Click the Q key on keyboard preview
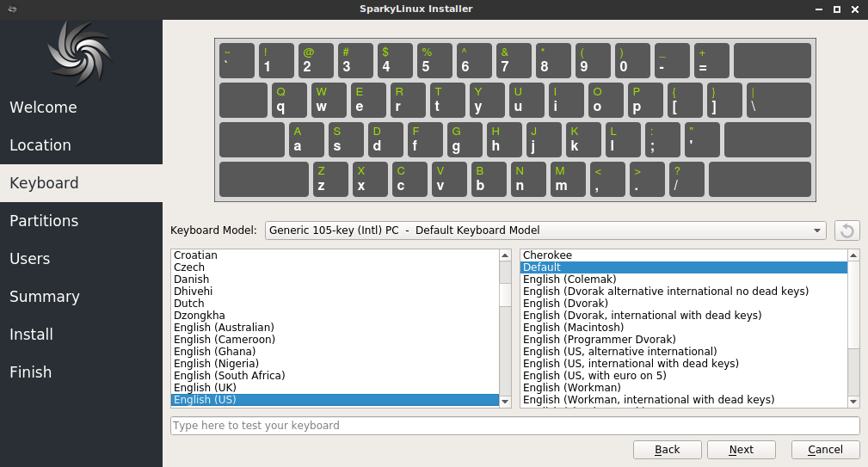The image size is (868, 467). click(290, 100)
